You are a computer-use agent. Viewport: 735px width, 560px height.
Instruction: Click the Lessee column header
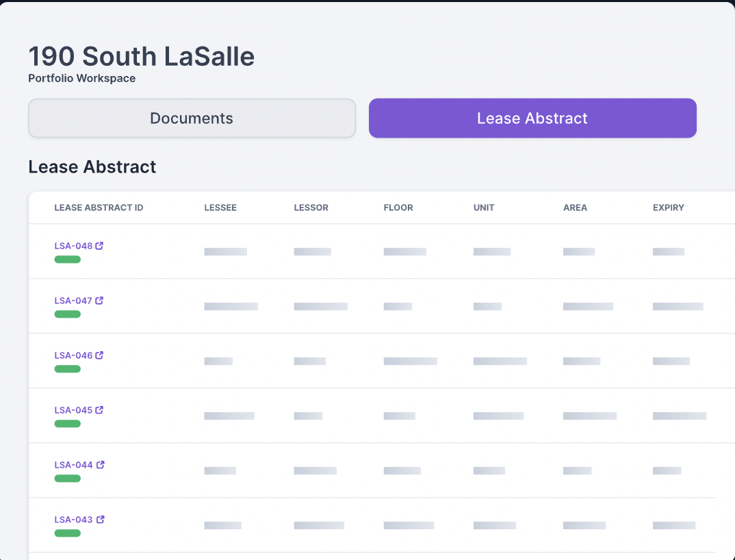coord(220,207)
